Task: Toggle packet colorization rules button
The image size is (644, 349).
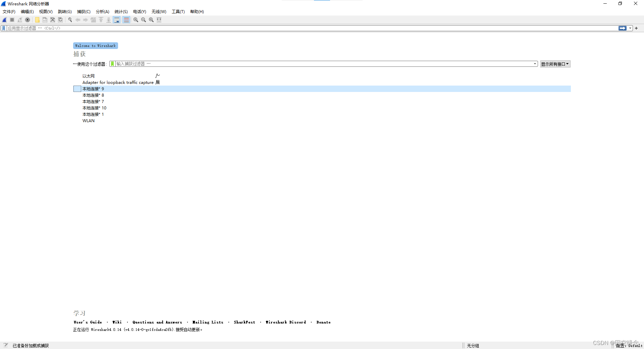Action: 126,20
